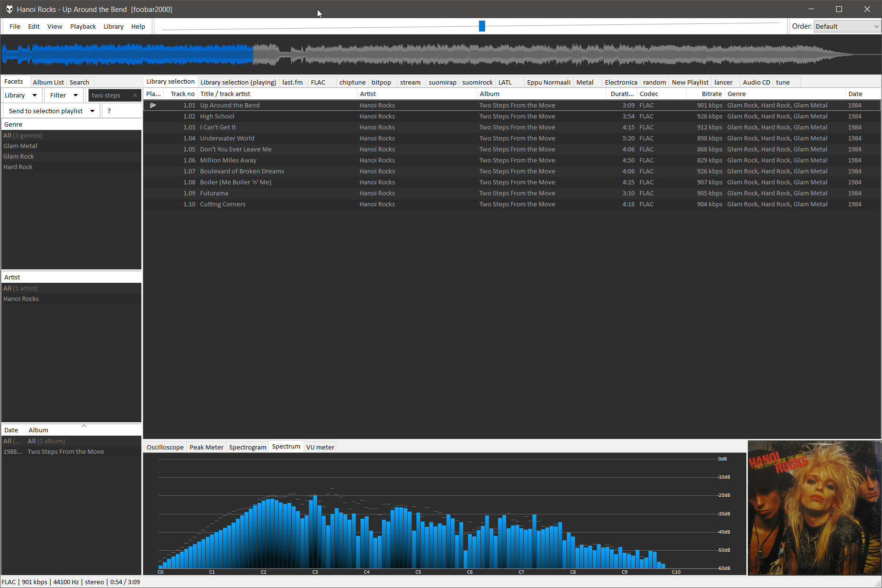Select the track Underwater World
882x588 pixels.
[x=512, y=139]
